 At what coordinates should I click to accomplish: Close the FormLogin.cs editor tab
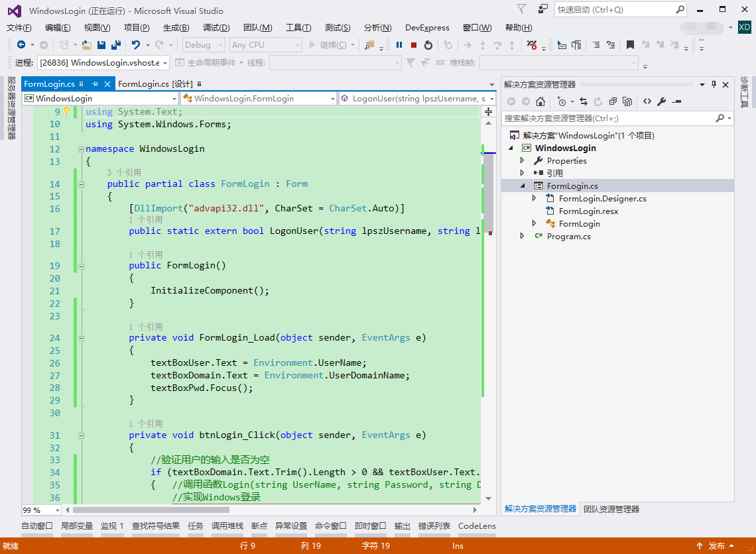point(107,83)
